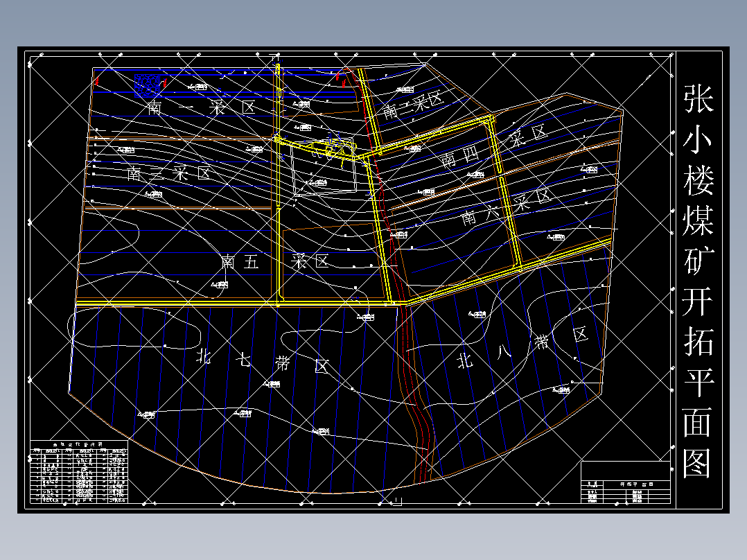This screenshot has width=747, height=560.
Task: Click the industrial square outline at shaft center
Action: tap(325, 168)
